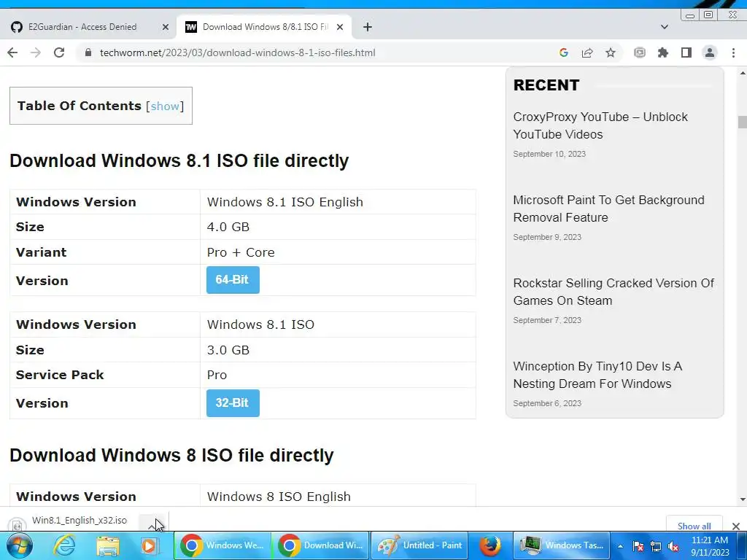Open network status tray icon

tap(656, 546)
